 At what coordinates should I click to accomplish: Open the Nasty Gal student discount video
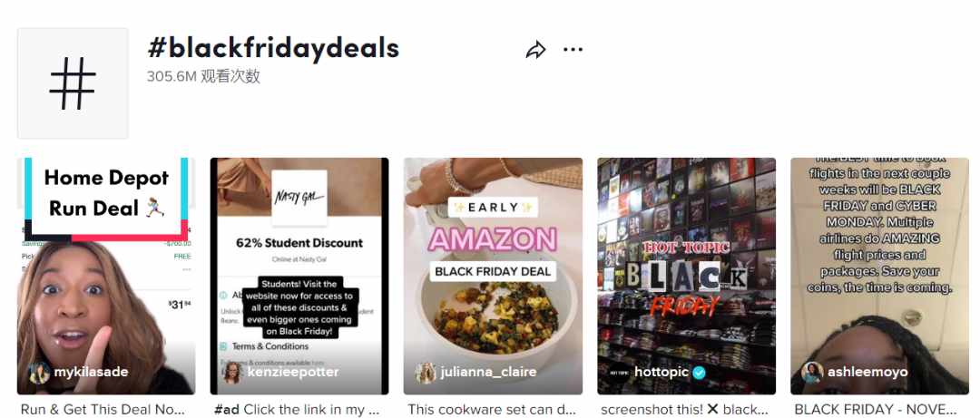tap(299, 276)
